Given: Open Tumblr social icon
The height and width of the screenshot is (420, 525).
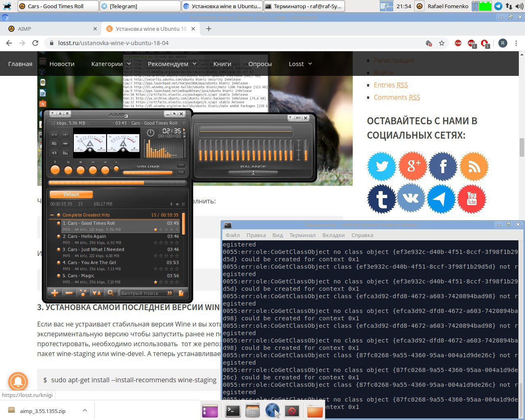Looking at the screenshot, I should tap(382, 199).
